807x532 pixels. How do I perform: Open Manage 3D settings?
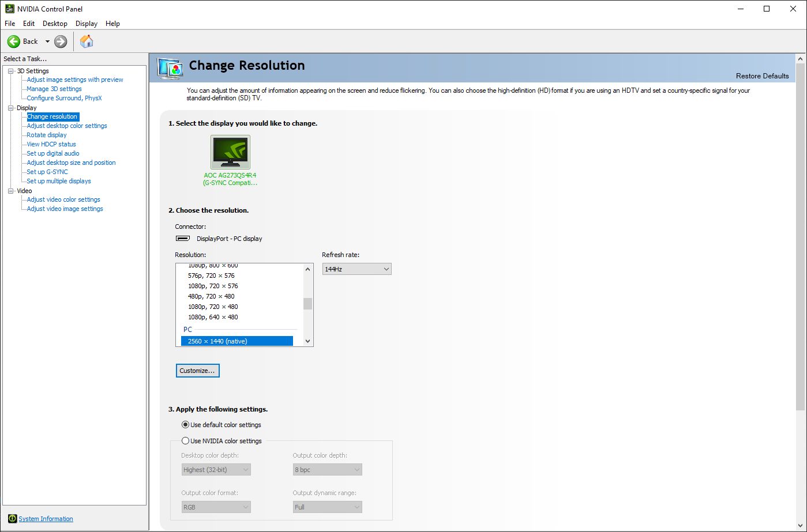coord(54,89)
